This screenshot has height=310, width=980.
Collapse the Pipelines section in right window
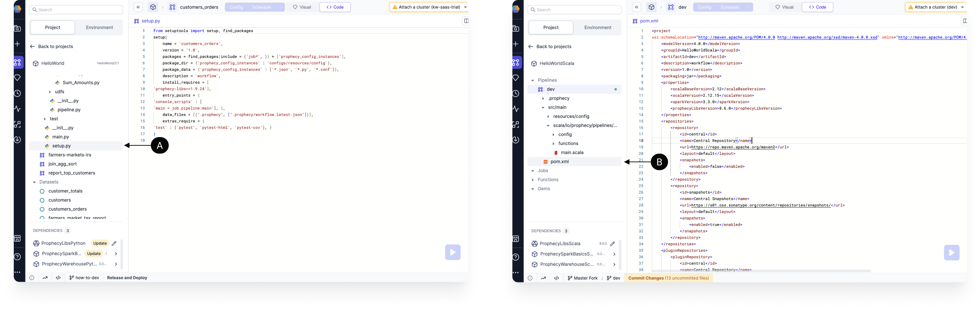click(x=533, y=80)
